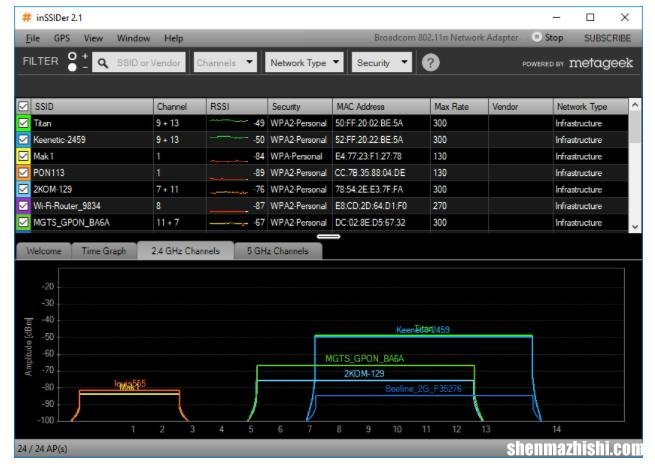Open the File menu

tap(33, 38)
